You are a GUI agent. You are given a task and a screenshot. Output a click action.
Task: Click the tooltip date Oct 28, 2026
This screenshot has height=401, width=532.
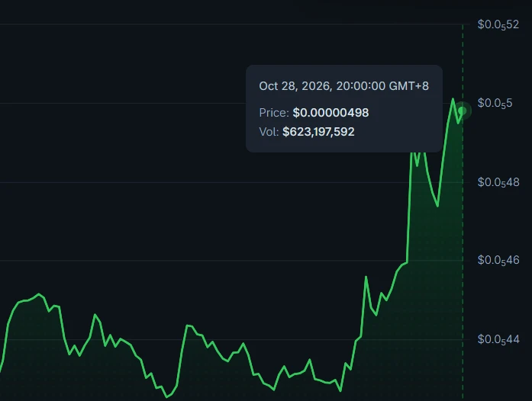294,86
